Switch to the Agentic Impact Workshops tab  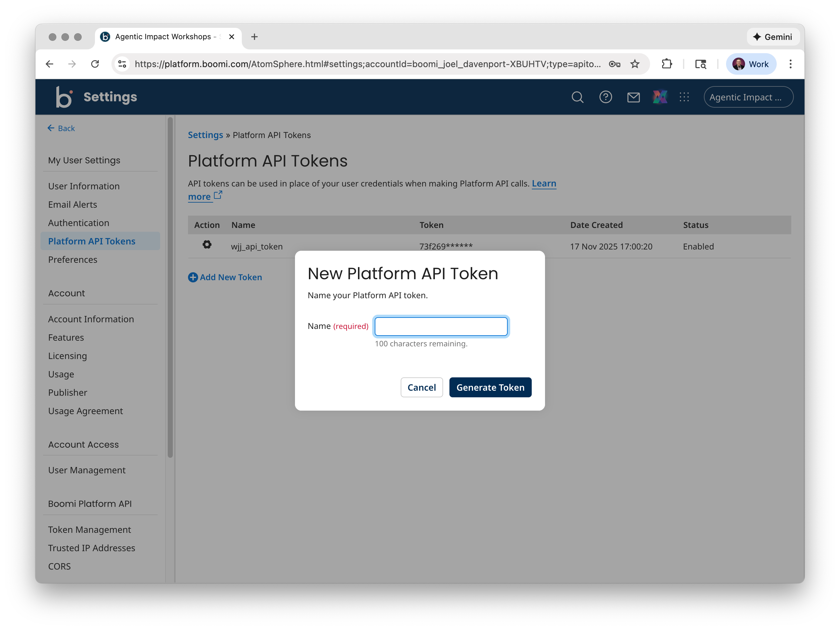[x=163, y=36]
